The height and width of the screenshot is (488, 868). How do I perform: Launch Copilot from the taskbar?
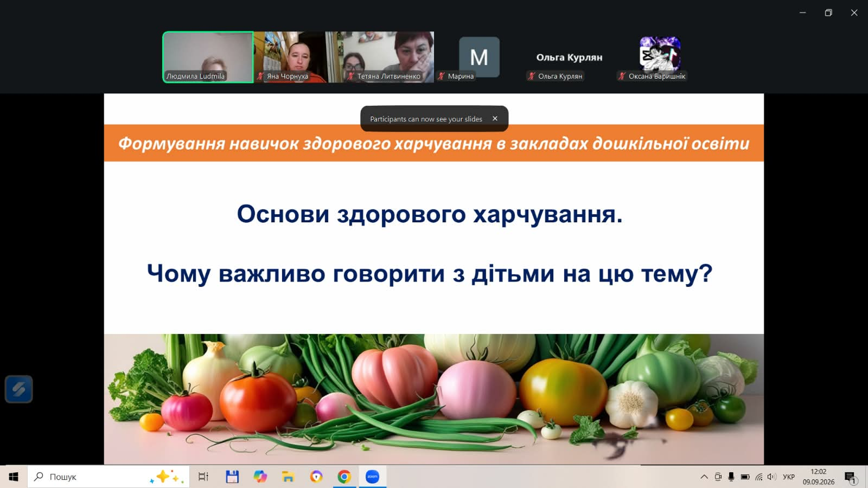[x=260, y=477]
